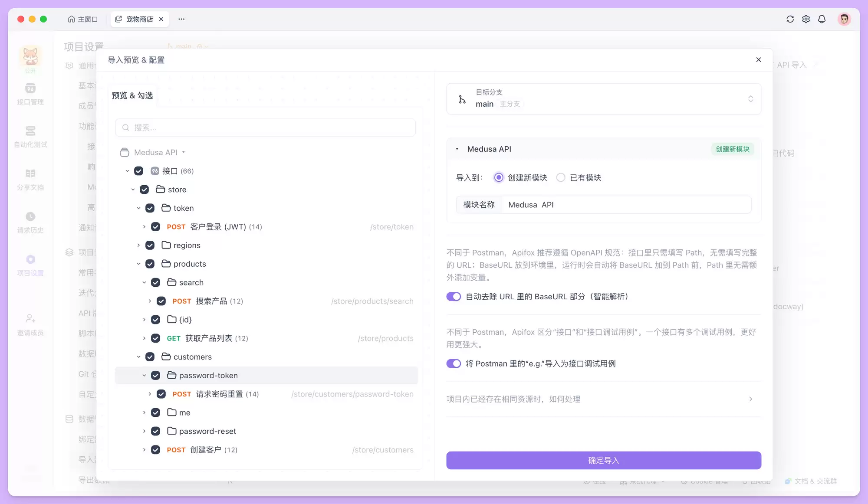This screenshot has width=868, height=504.
Task: Expand the regions folder
Action: pyautogui.click(x=138, y=245)
